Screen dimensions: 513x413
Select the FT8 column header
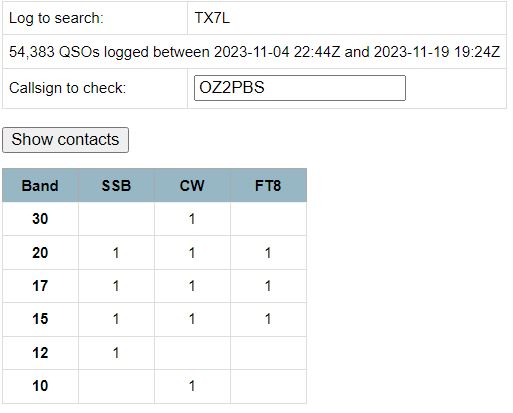pyautogui.click(x=268, y=186)
